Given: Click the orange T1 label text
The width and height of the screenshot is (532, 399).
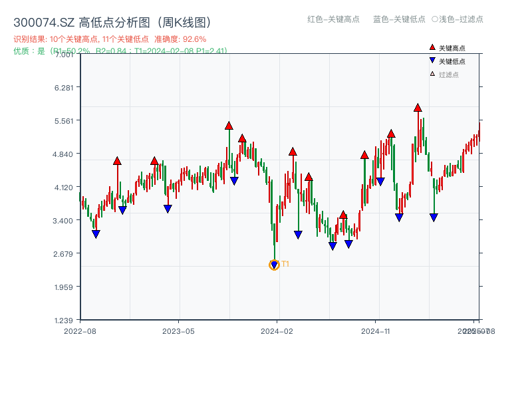Looking at the screenshot, I should pos(285,264).
